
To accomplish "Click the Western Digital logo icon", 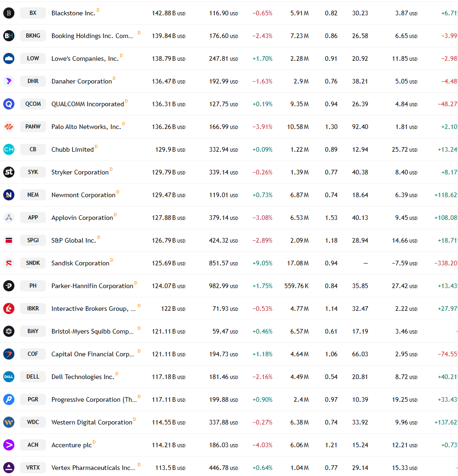I will (x=9, y=422).
